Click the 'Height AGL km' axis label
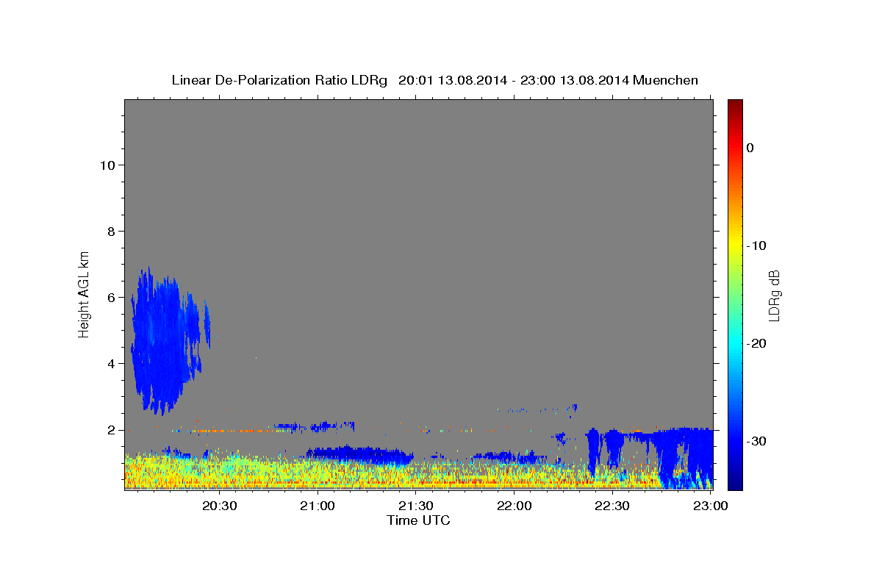This screenshot has width=882, height=588. (85, 293)
